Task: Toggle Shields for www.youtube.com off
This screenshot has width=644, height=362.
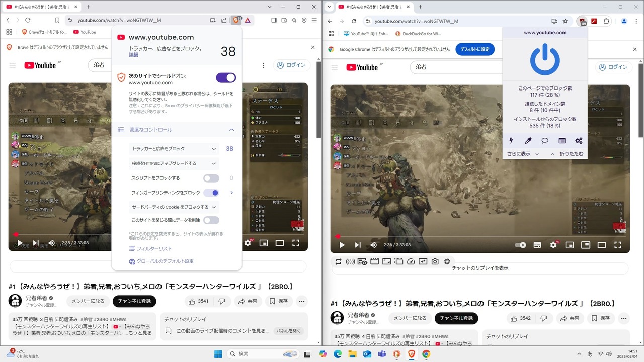Action: coord(226,78)
